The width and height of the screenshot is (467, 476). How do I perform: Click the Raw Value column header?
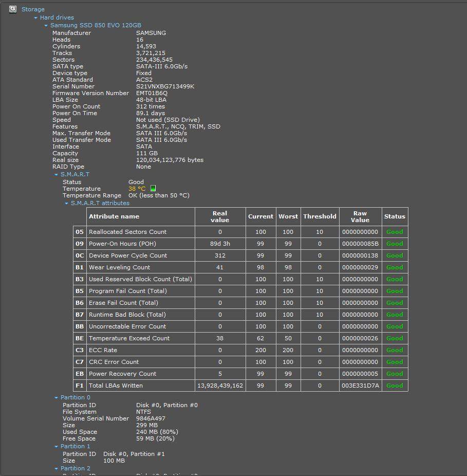(360, 217)
